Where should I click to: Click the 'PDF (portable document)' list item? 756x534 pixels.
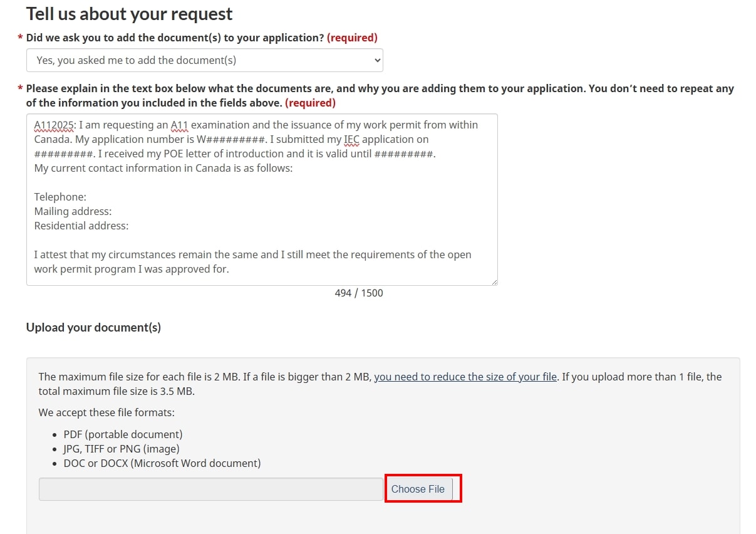123,434
